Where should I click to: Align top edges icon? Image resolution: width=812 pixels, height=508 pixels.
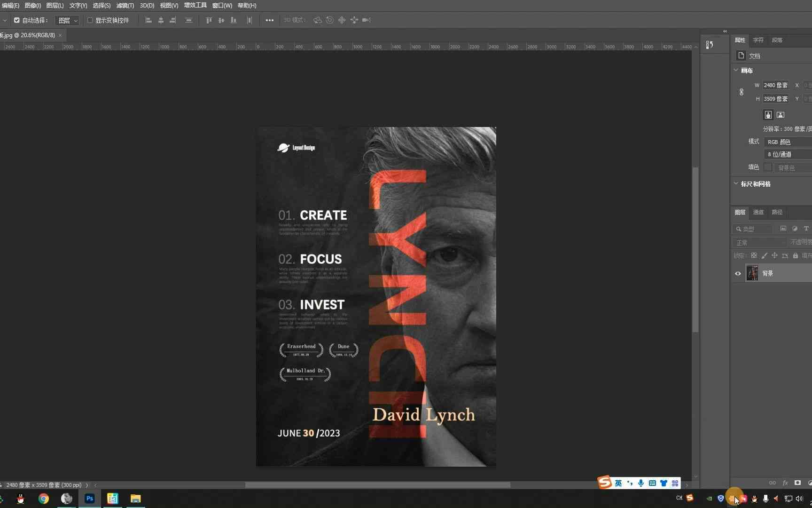tap(209, 20)
